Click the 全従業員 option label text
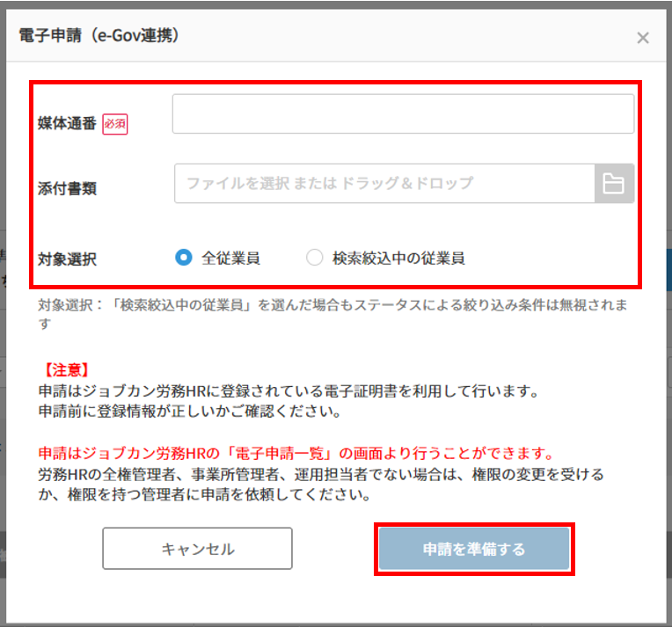The width and height of the screenshot is (672, 627). pos(230,258)
